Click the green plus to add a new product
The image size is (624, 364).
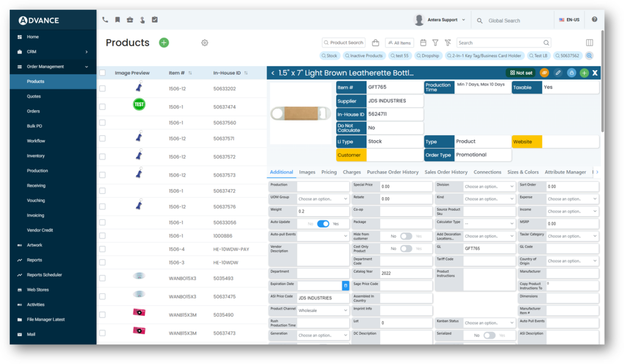[164, 43]
